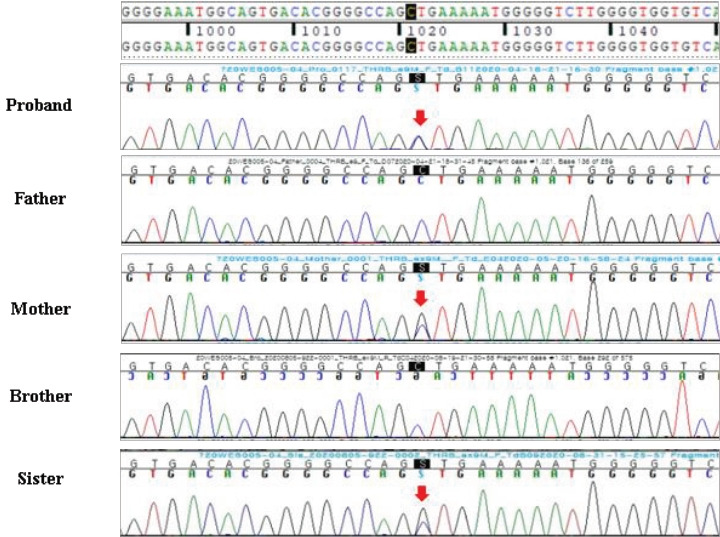720x537 pixels.
Task: Select highlighted S base in Sister sequence
Action: [x=420, y=463]
